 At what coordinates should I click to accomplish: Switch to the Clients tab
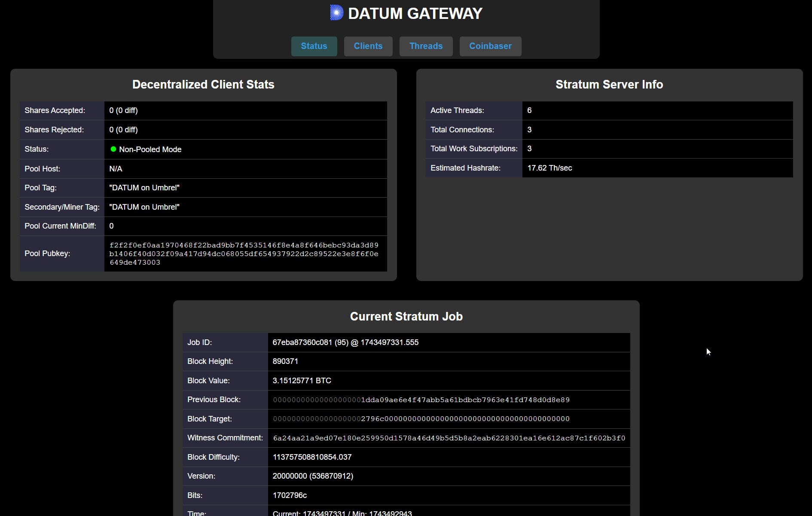click(368, 46)
